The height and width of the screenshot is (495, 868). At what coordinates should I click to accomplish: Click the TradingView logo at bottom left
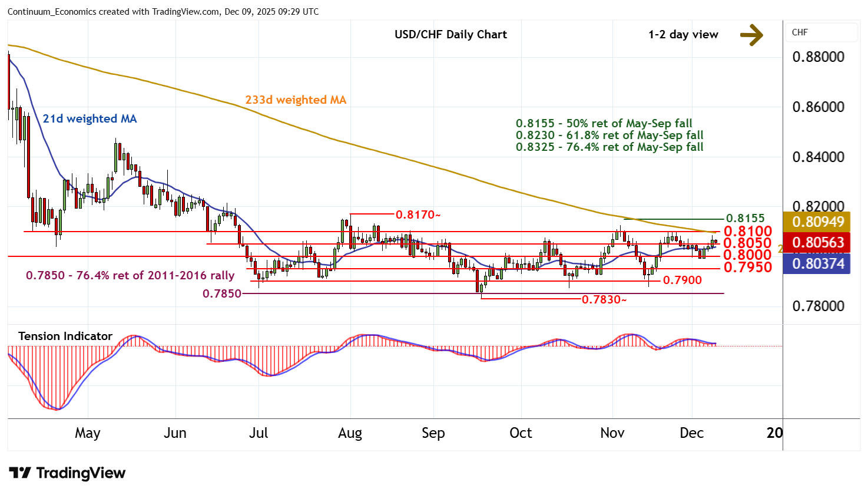(67, 473)
